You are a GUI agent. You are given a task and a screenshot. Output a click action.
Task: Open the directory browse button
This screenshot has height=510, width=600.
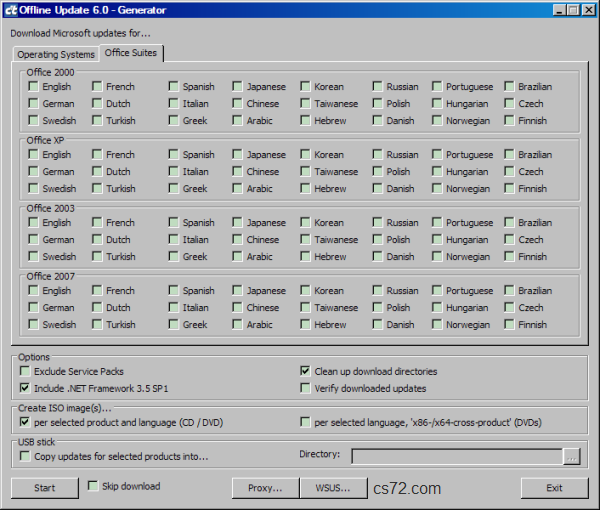(572, 456)
